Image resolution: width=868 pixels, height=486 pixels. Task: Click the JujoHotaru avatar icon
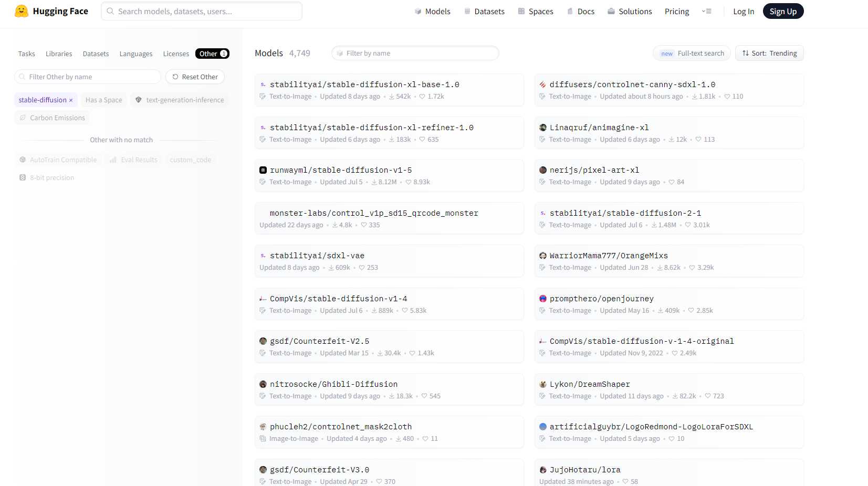pyautogui.click(x=543, y=470)
